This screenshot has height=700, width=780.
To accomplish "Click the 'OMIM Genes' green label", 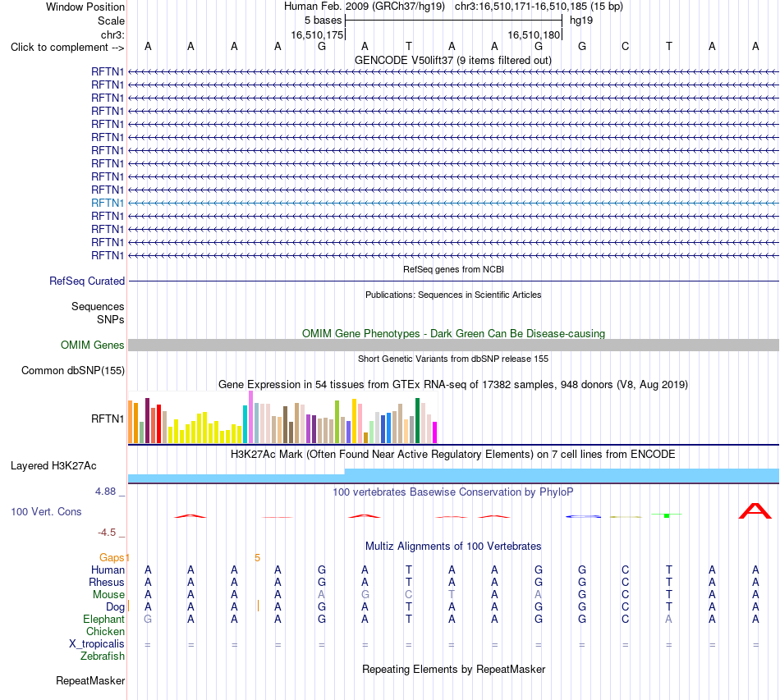I will 93,345.
